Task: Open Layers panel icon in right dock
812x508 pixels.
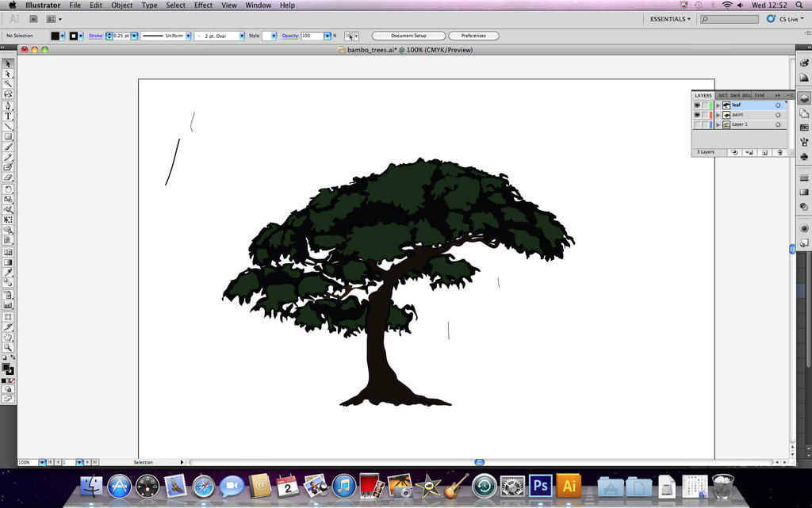Action: tap(804, 98)
